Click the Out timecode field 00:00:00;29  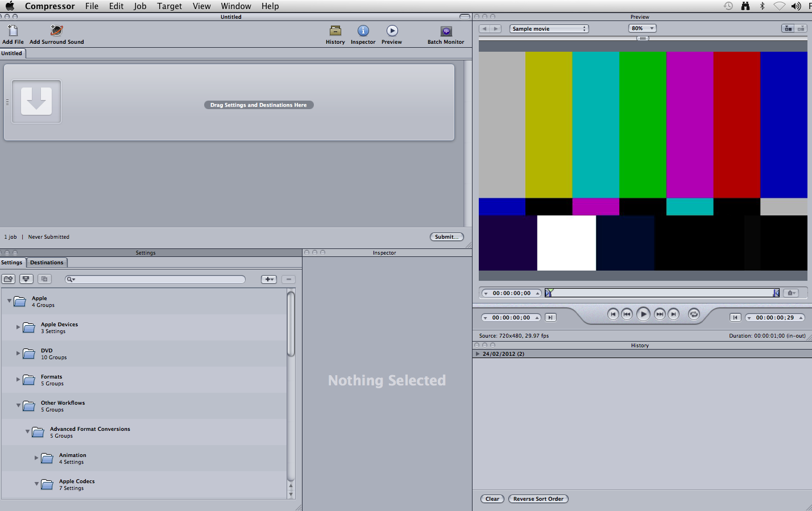(775, 318)
